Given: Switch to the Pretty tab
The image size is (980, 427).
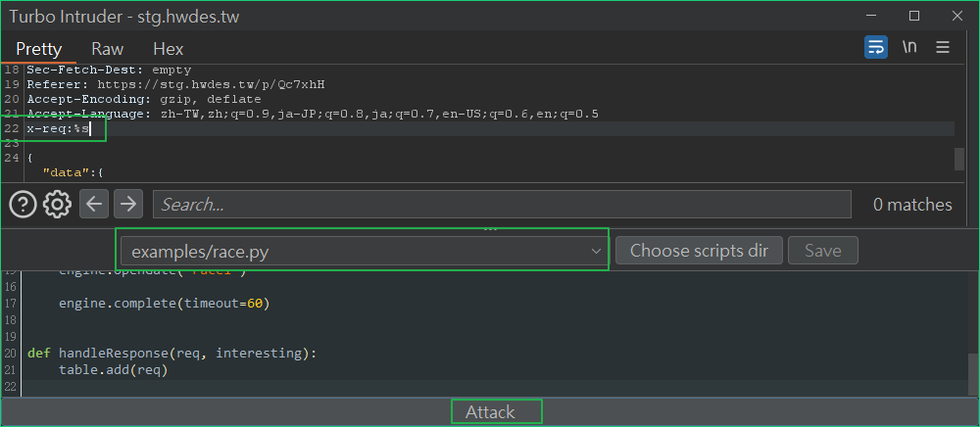Looking at the screenshot, I should point(39,49).
